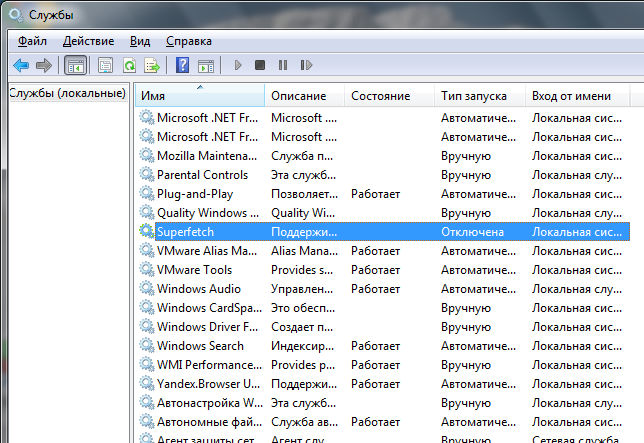Open the Вид menu
The image size is (644, 443).
click(x=140, y=41)
